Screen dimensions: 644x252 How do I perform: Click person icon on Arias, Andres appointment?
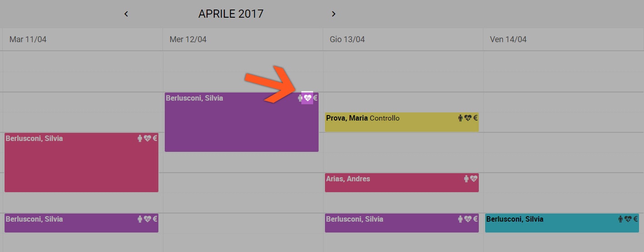pyautogui.click(x=466, y=179)
